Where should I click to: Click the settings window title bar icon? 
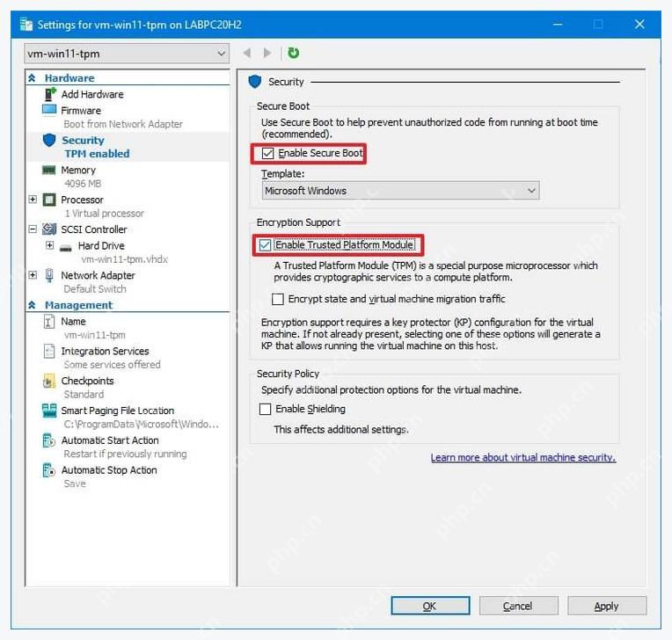point(26,25)
